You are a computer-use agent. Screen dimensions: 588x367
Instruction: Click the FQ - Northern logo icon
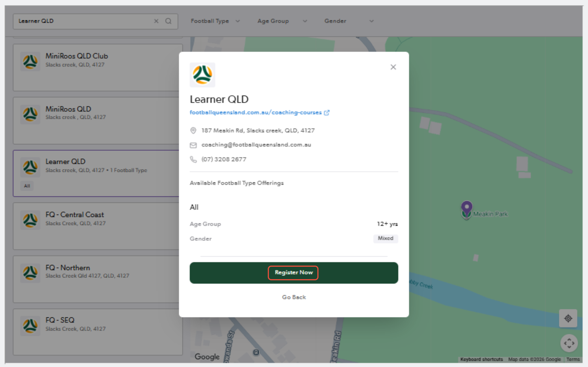pyautogui.click(x=30, y=273)
